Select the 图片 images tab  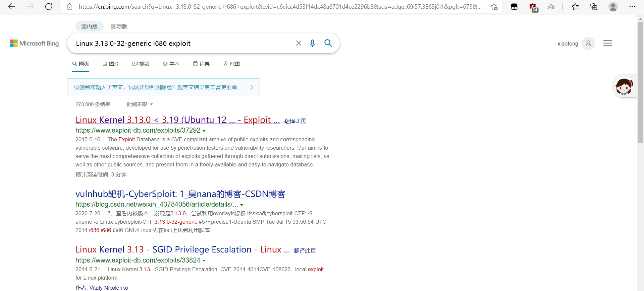[x=111, y=64]
